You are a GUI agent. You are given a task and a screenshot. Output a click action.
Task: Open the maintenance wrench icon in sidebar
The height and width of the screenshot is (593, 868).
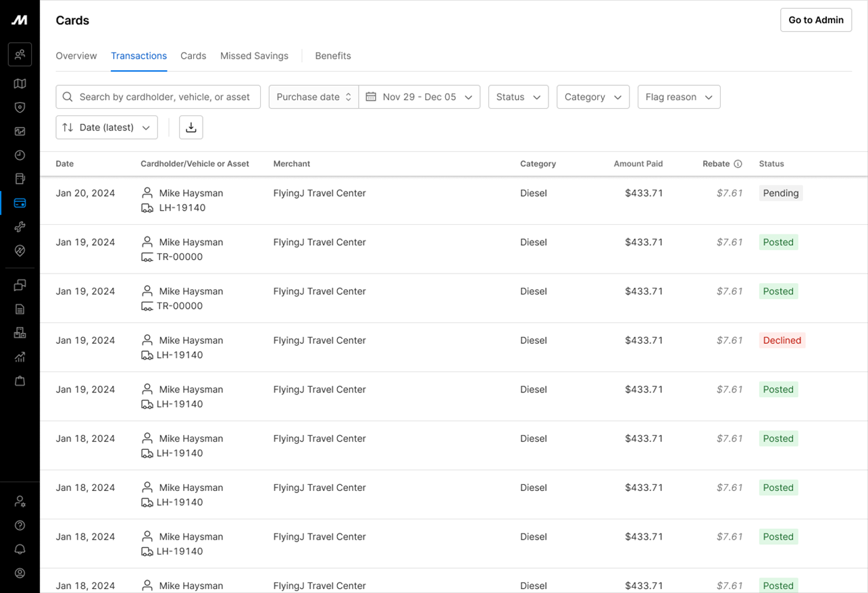pos(20,226)
